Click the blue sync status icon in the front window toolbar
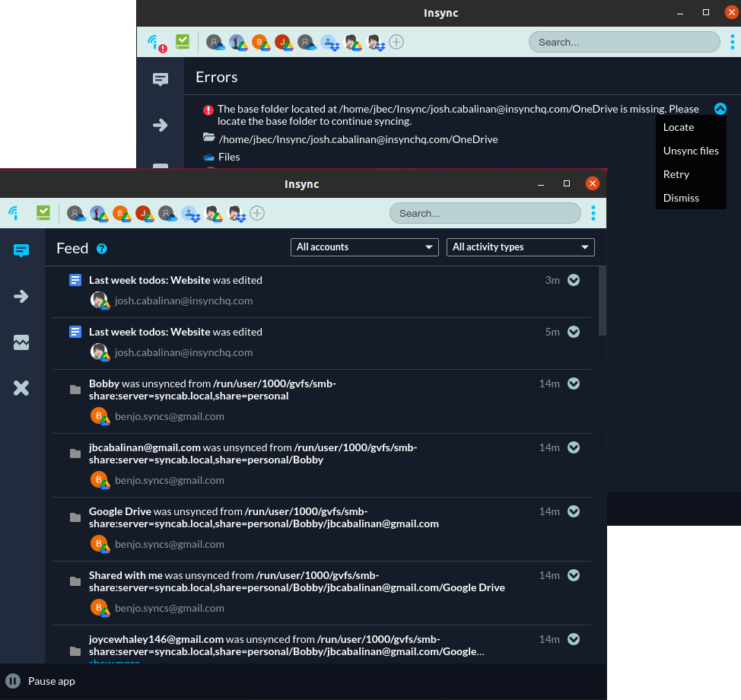This screenshot has height=700, width=741. (x=14, y=213)
